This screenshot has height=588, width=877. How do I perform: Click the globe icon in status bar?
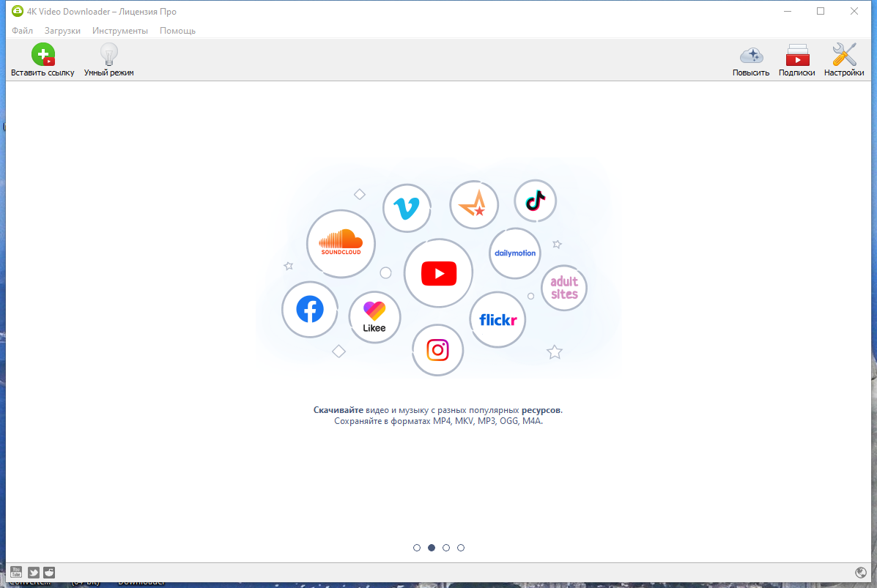pyautogui.click(x=861, y=572)
